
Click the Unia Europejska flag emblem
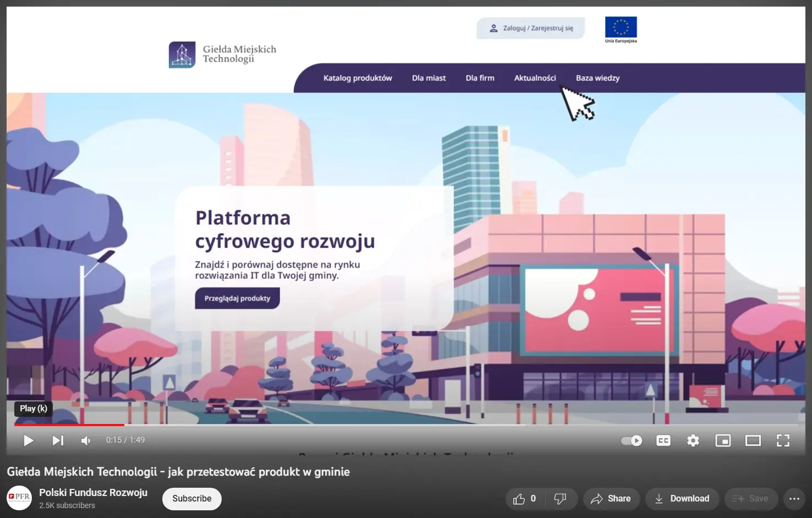click(621, 30)
